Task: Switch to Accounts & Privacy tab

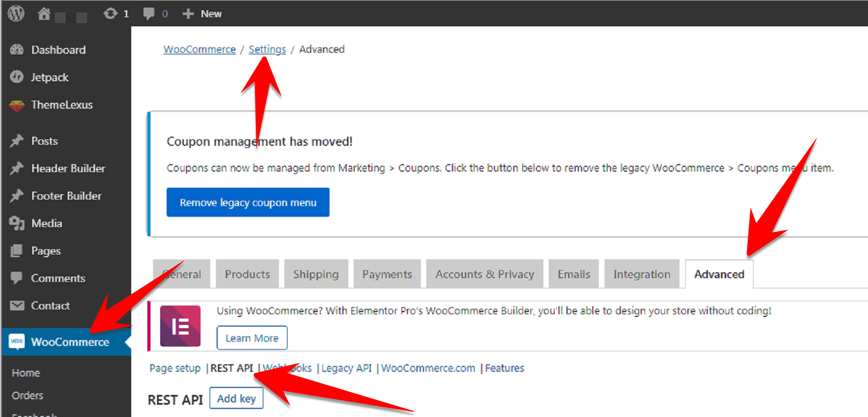Action: (485, 274)
